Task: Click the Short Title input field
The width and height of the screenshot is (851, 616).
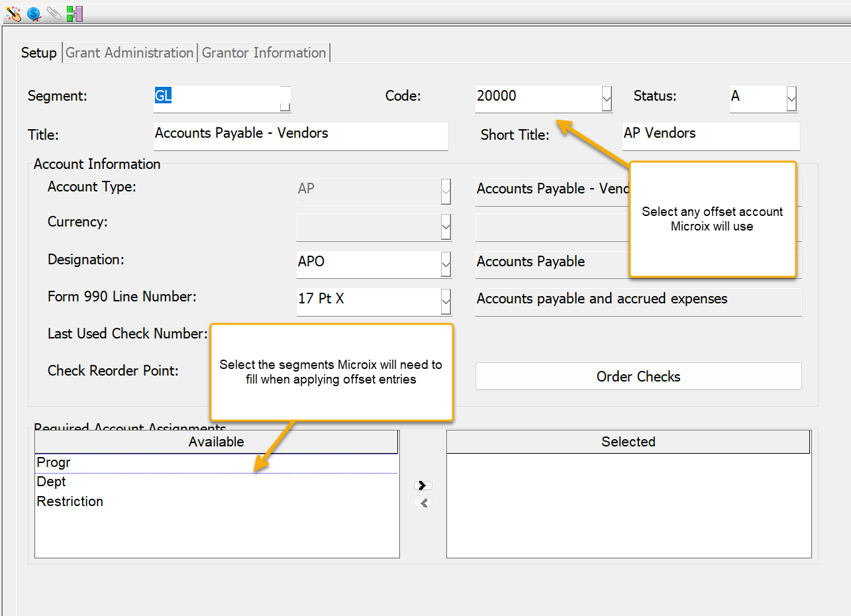Action: [711, 135]
